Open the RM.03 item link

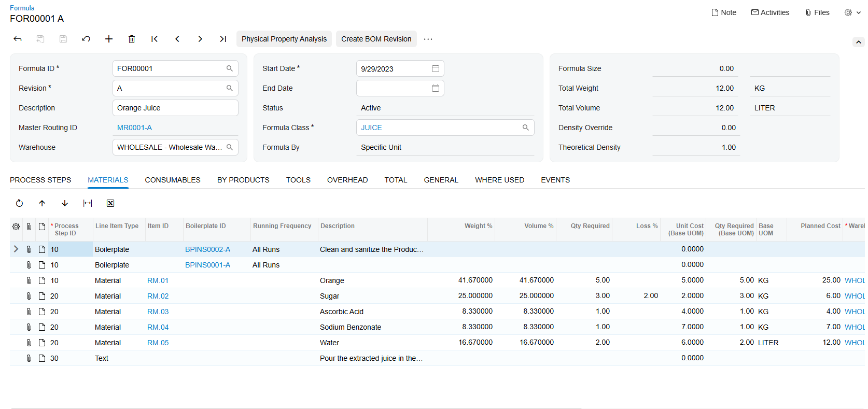tap(158, 312)
